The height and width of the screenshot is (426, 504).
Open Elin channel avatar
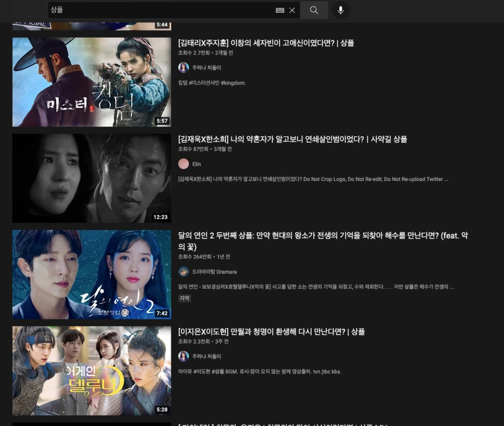coord(184,164)
